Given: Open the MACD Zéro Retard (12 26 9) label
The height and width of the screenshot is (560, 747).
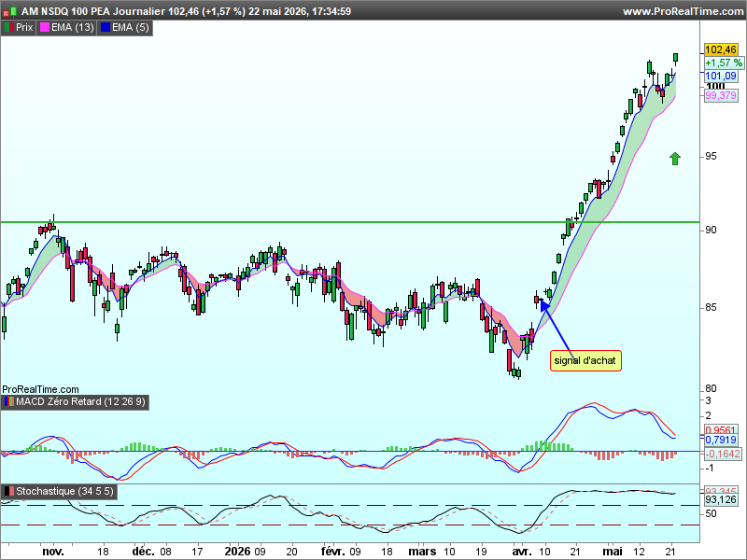Looking at the screenshot, I should 80,402.
